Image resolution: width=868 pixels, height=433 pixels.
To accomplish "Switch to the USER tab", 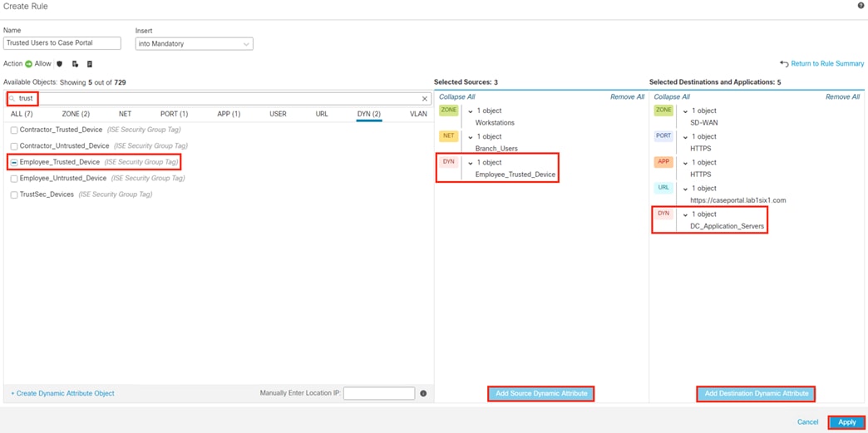I will coord(278,114).
